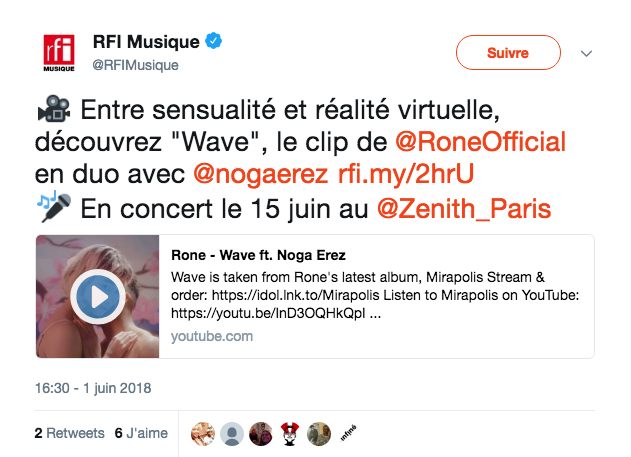Image resolution: width=631 pixels, height=457 pixels.
Task: Click the blue verified badge
Action: [213, 42]
